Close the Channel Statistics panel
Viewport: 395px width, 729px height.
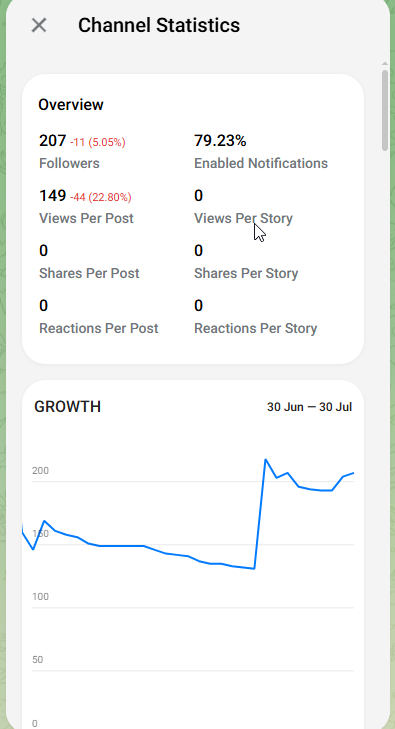click(39, 25)
